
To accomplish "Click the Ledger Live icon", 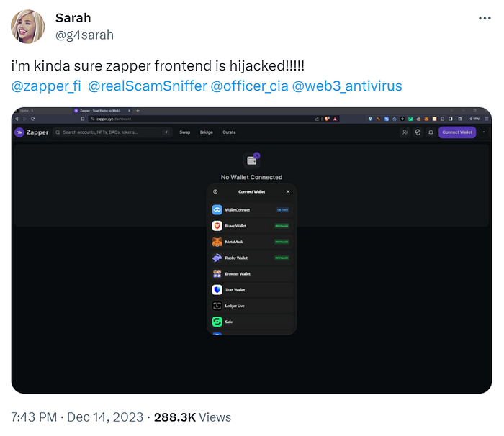I will [217, 306].
